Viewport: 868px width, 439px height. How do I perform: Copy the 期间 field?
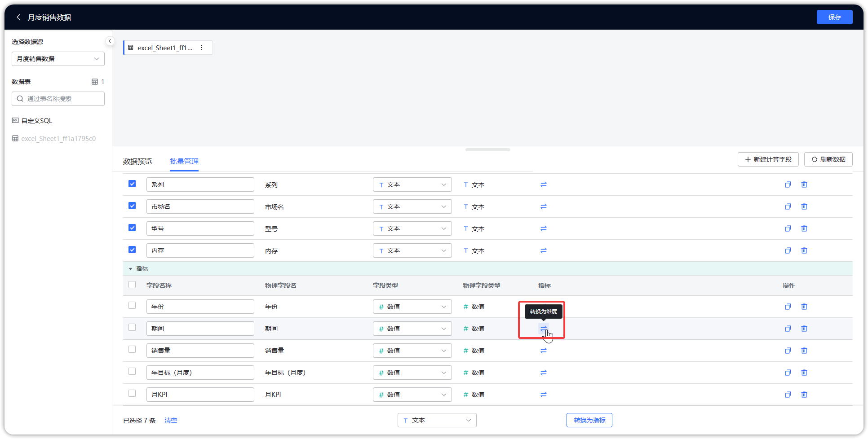coord(788,329)
